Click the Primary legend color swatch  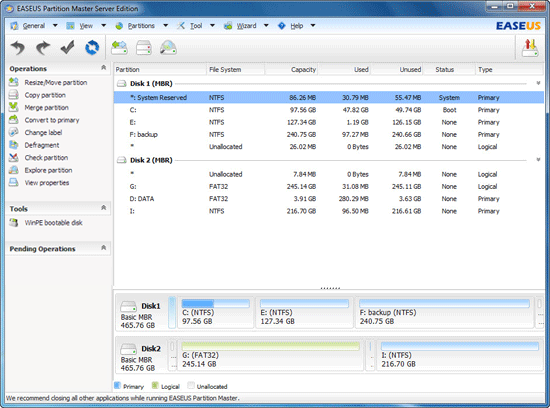(118, 386)
